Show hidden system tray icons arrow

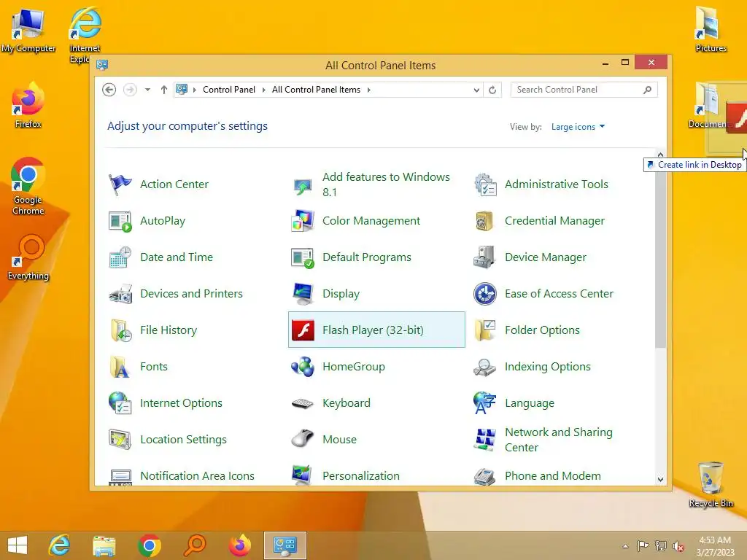pyautogui.click(x=625, y=546)
